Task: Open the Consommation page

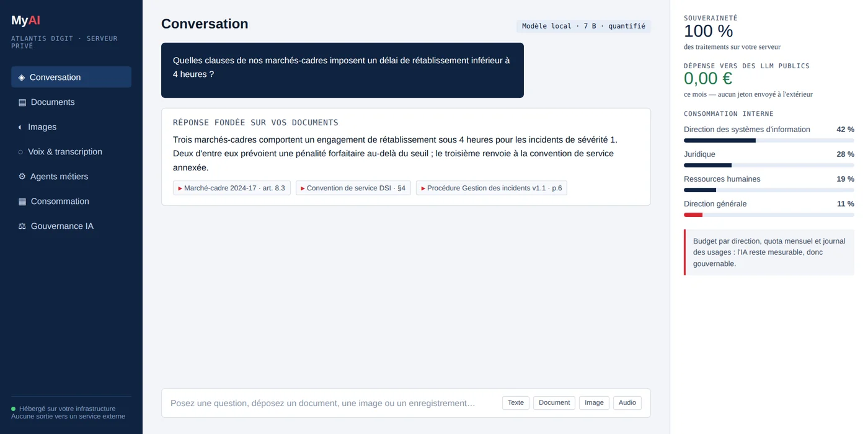Action: coord(71,201)
